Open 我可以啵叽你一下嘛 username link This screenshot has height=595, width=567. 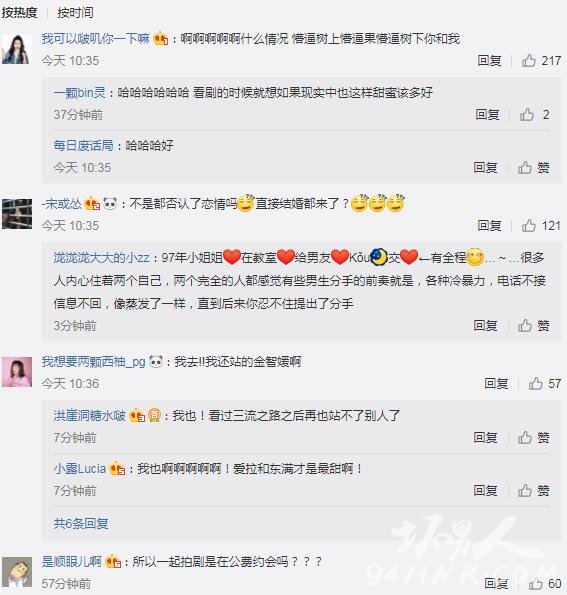click(x=96, y=38)
